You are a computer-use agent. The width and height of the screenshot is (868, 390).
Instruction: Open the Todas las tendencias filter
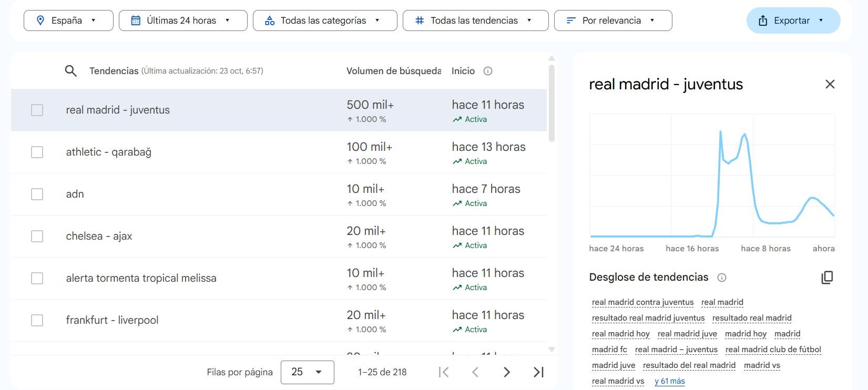coord(476,20)
